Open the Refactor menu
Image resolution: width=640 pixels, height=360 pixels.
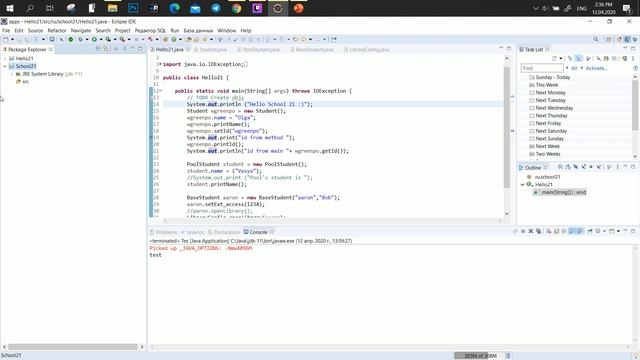57,31
